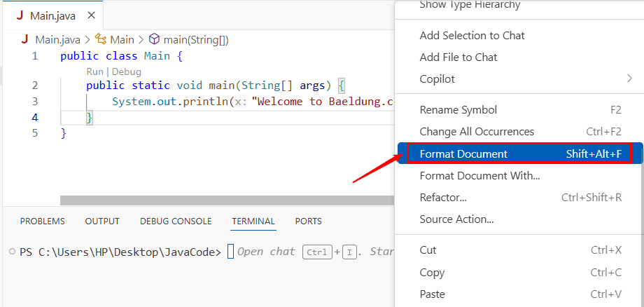
Task: Select Add File to Chat
Action: (x=458, y=57)
